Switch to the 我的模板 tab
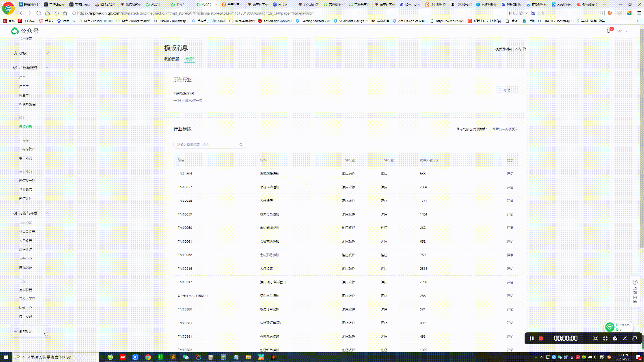Viewport: 644px width, 362px height. click(171, 59)
